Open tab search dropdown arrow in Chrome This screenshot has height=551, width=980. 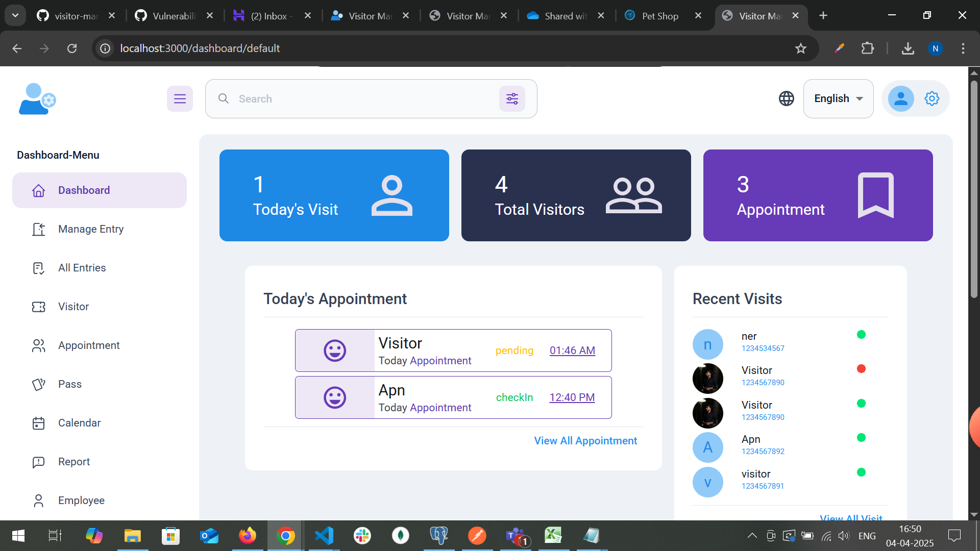click(x=15, y=15)
